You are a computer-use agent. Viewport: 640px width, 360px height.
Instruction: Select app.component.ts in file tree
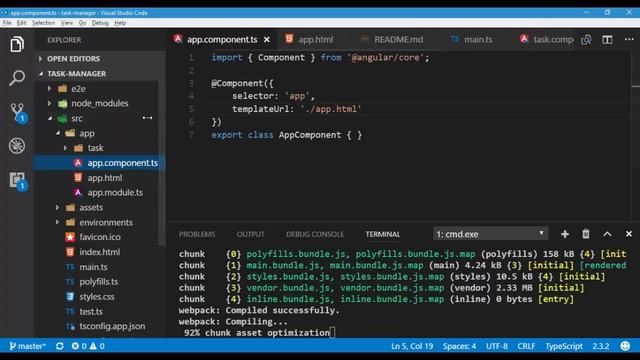click(100, 163)
